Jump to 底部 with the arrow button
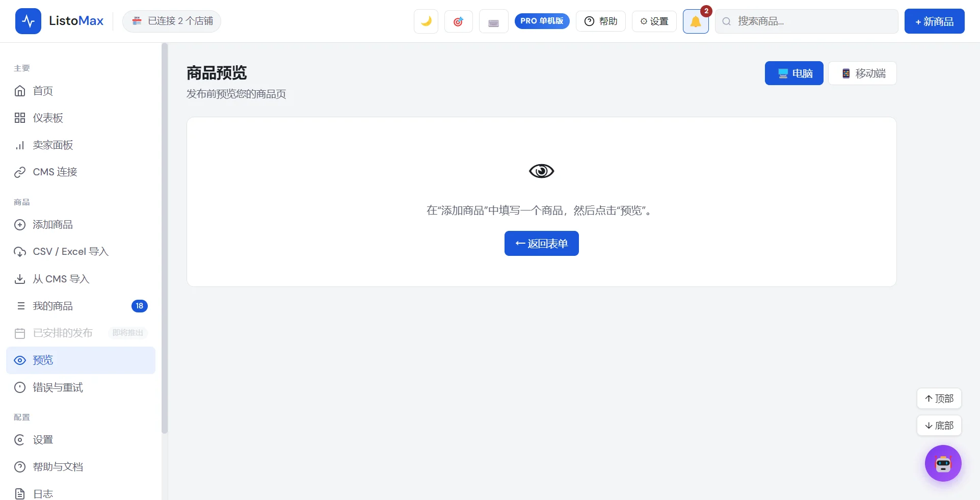Image resolution: width=980 pixels, height=500 pixels. [x=939, y=426]
